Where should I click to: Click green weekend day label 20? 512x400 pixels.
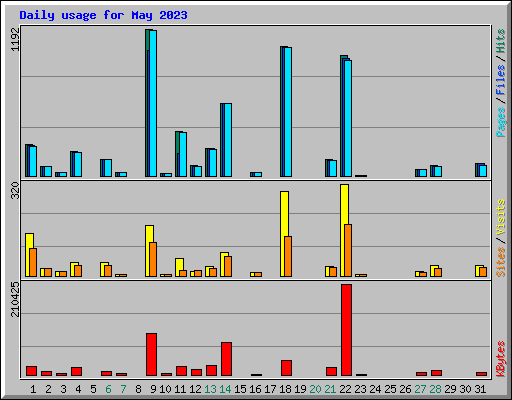click(315, 389)
